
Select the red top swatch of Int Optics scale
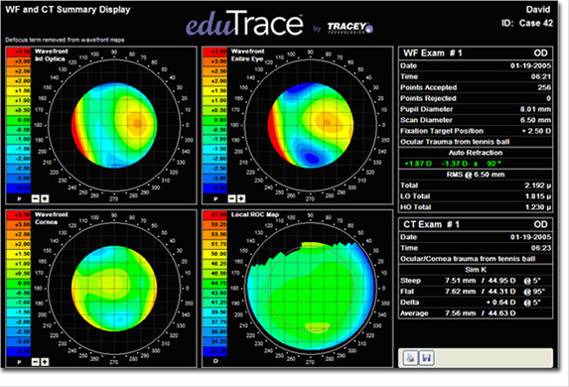coord(19,52)
